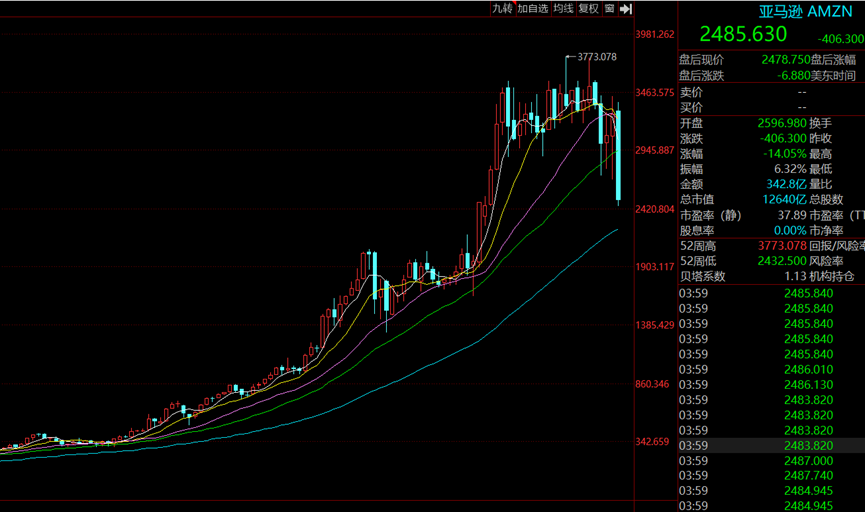
Task: Select the 涨幅 value -14.05%
Action: (784, 154)
